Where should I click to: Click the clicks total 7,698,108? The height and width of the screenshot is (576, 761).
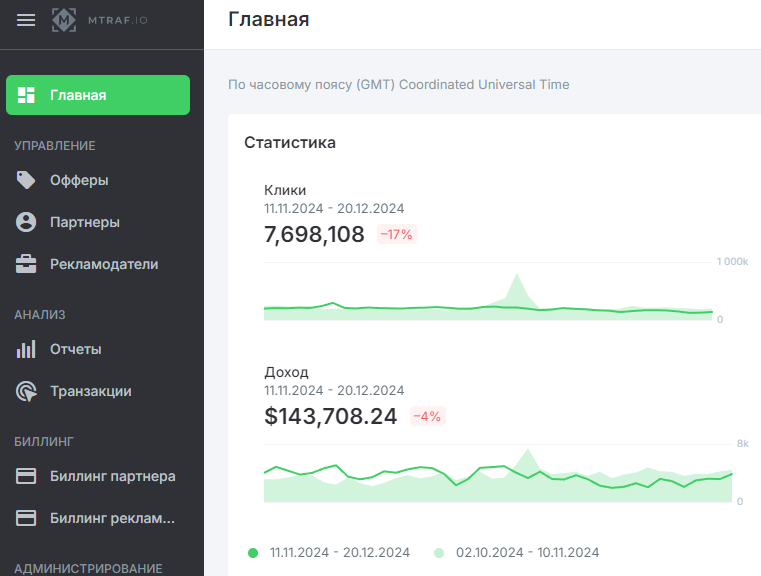pos(314,234)
